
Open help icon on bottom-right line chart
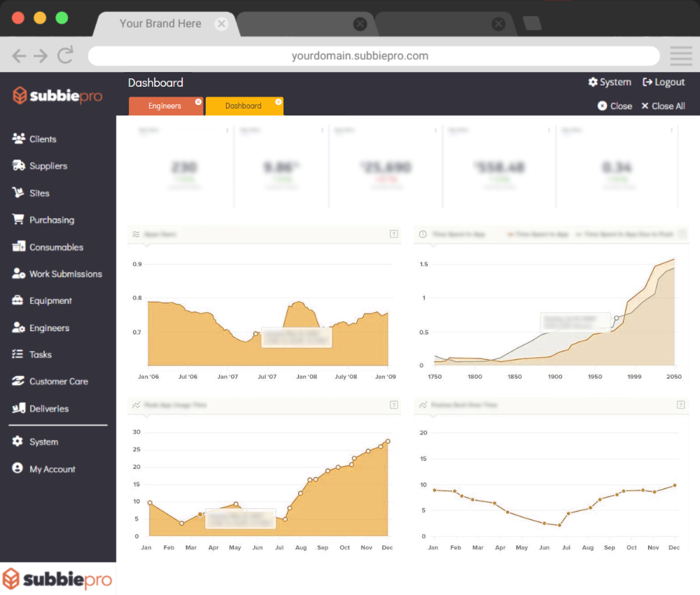(x=680, y=405)
